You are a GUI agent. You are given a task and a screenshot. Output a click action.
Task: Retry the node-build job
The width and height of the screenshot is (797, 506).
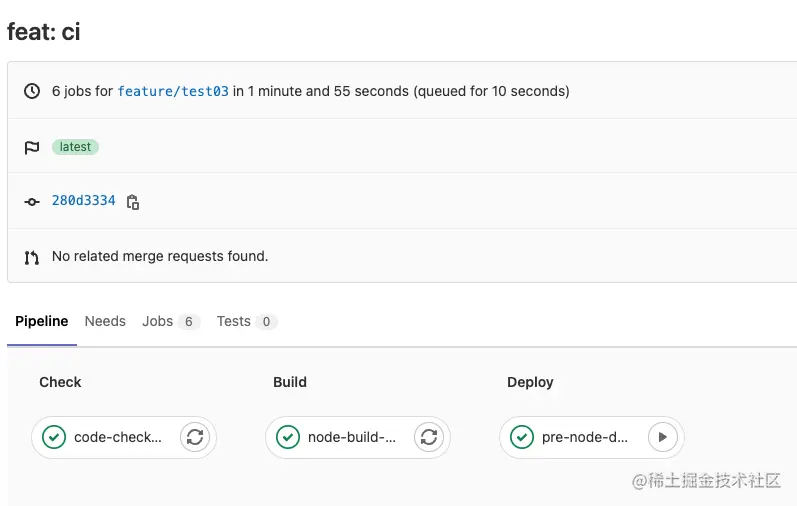coord(429,437)
